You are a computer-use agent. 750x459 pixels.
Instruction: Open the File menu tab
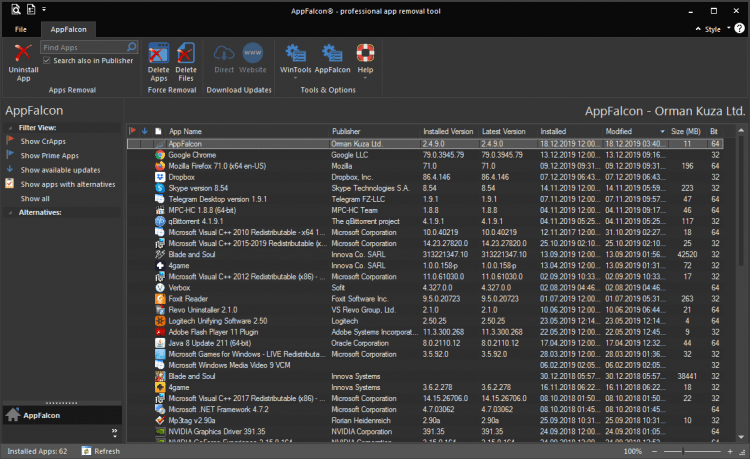tap(21, 30)
